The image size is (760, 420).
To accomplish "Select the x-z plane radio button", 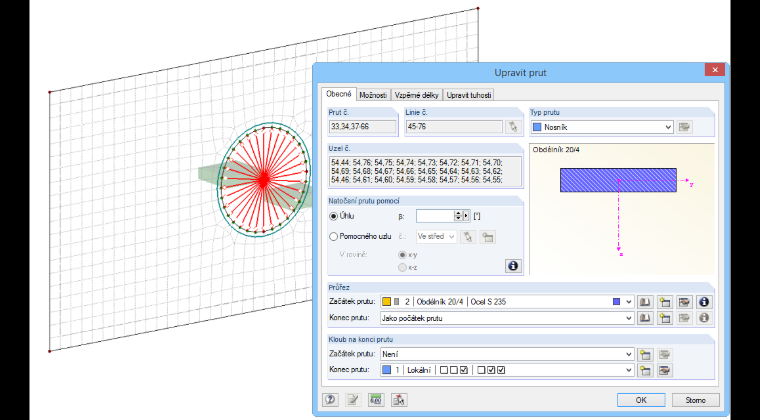I will pyautogui.click(x=402, y=267).
